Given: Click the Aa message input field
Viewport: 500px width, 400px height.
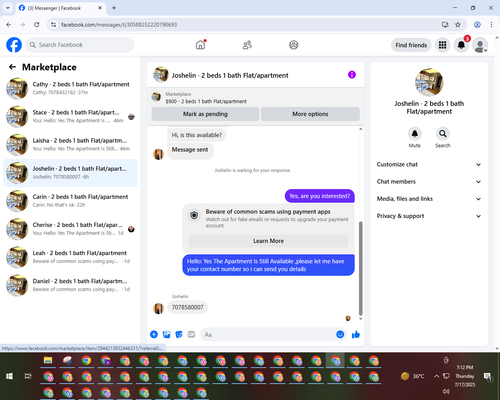Looking at the screenshot, I should [273, 334].
